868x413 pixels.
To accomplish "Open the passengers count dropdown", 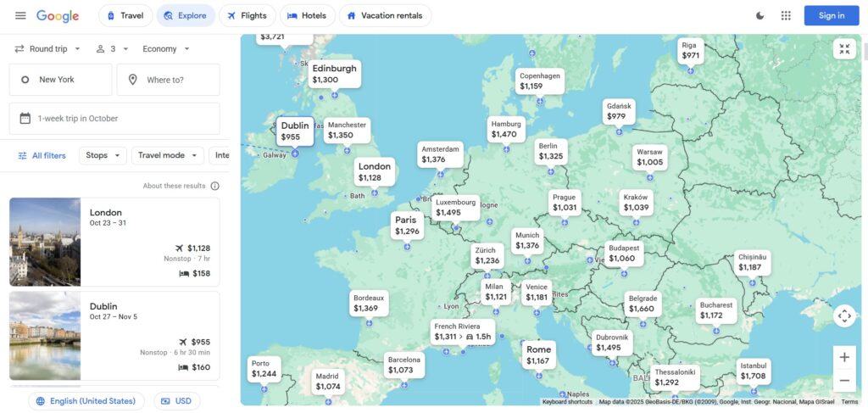I will (x=113, y=48).
